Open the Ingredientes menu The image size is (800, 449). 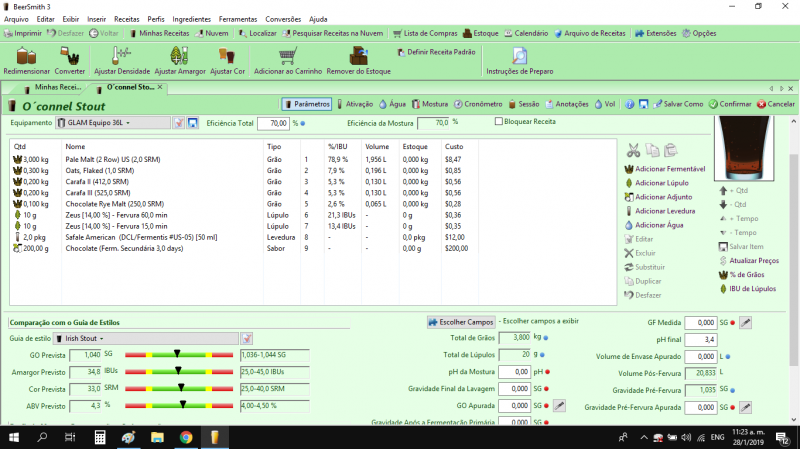(191, 19)
